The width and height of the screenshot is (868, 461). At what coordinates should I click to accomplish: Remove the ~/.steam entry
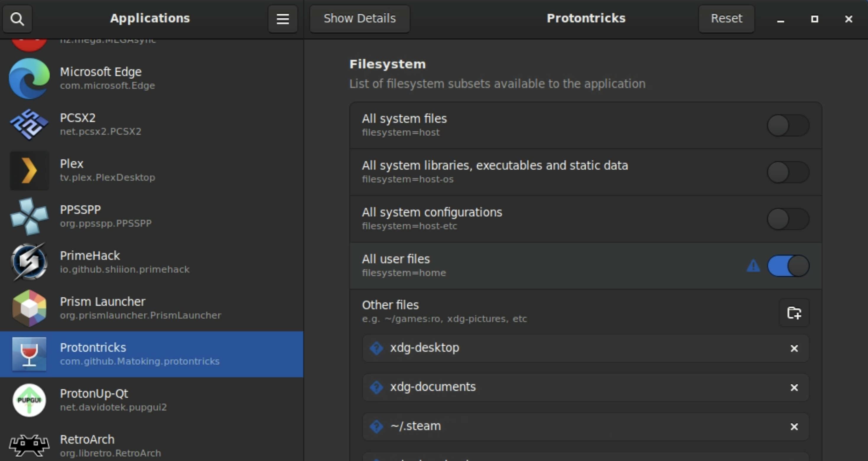[x=794, y=427]
